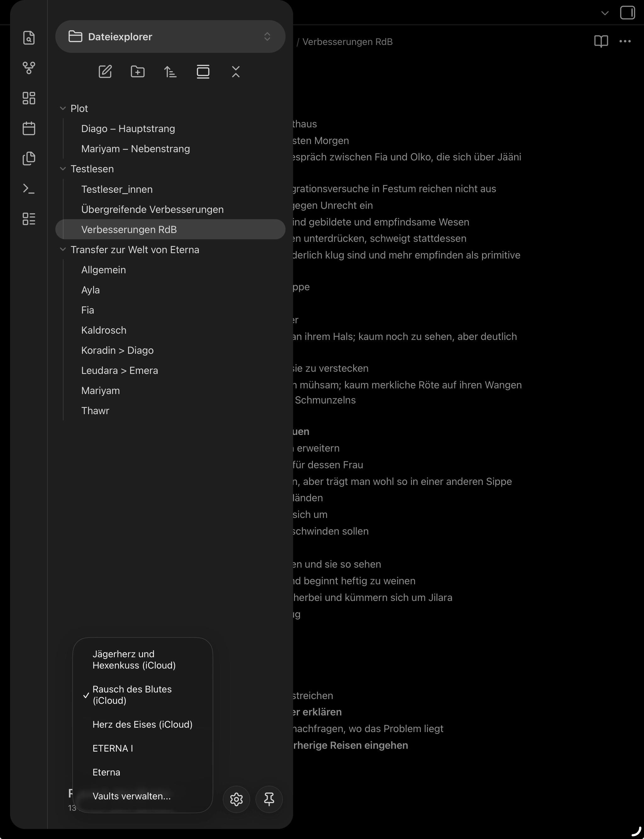
Task: Choose Vaults verwalten... from the vault menu
Action: point(142,796)
